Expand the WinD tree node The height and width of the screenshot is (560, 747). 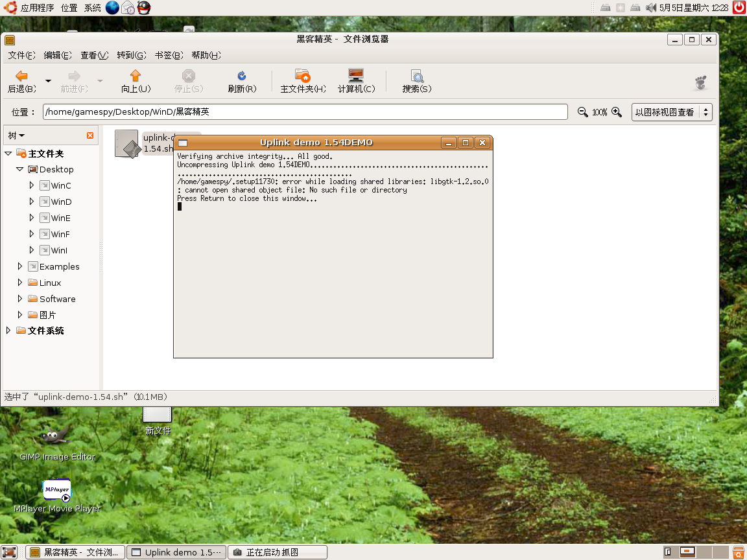[x=31, y=202]
